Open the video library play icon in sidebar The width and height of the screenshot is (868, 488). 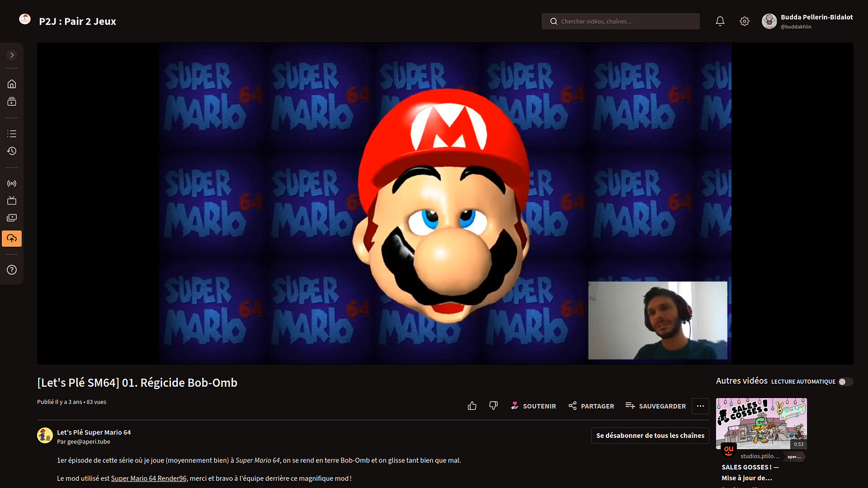pyautogui.click(x=11, y=219)
